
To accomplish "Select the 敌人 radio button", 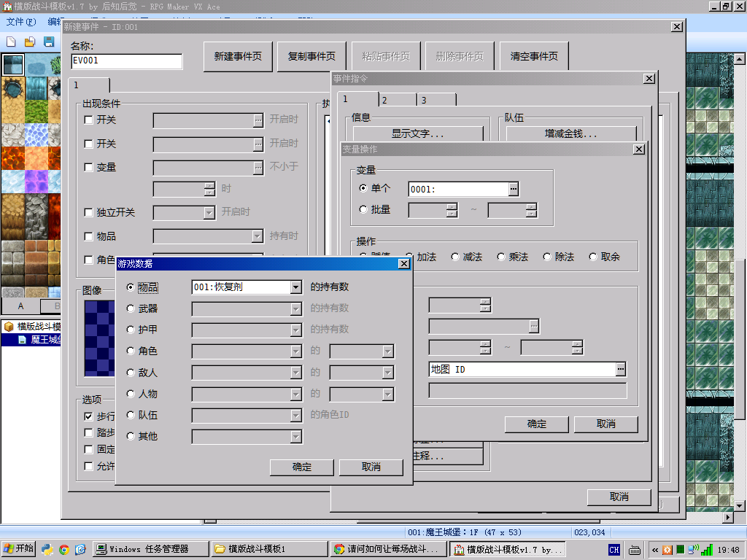I will click(131, 373).
